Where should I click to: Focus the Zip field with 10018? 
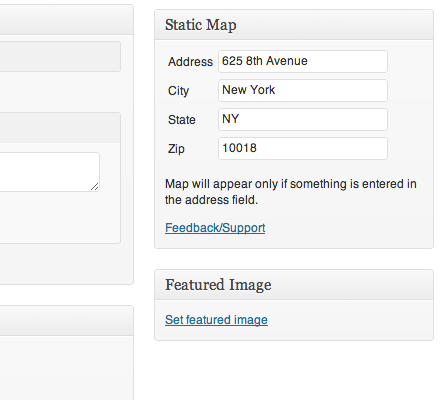tap(303, 148)
